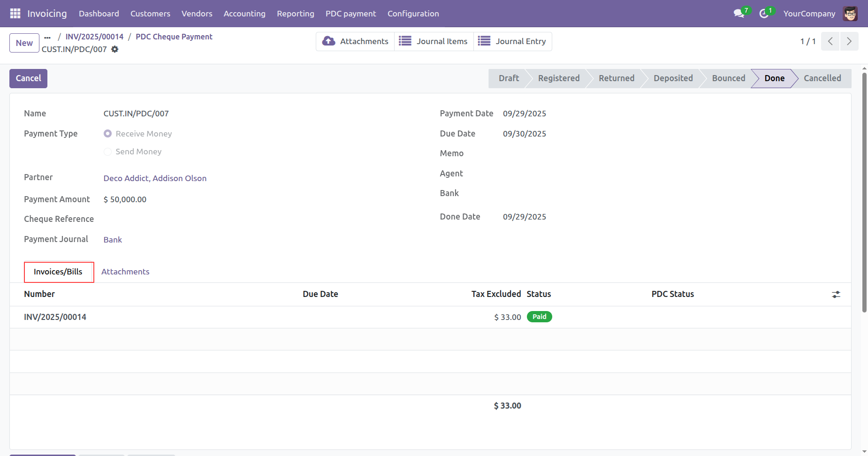The height and width of the screenshot is (456, 868).
Task: Expand the breadcrumb ellipsis menu
Action: click(x=47, y=37)
